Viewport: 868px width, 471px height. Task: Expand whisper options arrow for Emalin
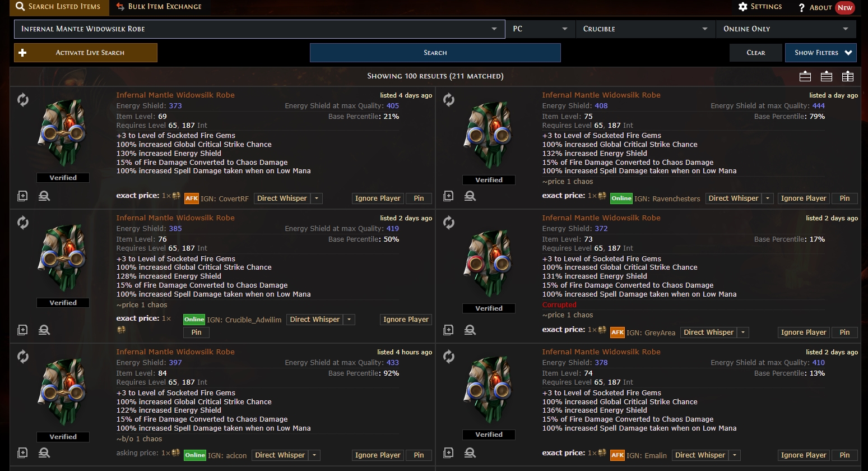pos(735,455)
